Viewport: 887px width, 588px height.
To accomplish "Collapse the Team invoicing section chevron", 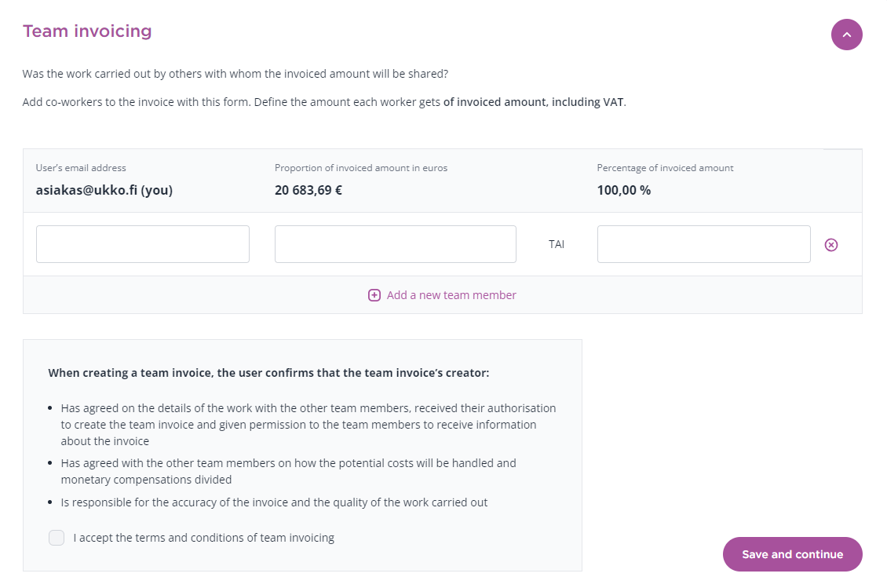I will [x=846, y=35].
